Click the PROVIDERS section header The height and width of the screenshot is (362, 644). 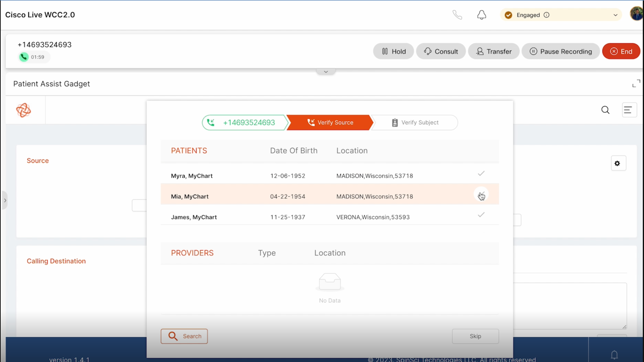[192, 253]
